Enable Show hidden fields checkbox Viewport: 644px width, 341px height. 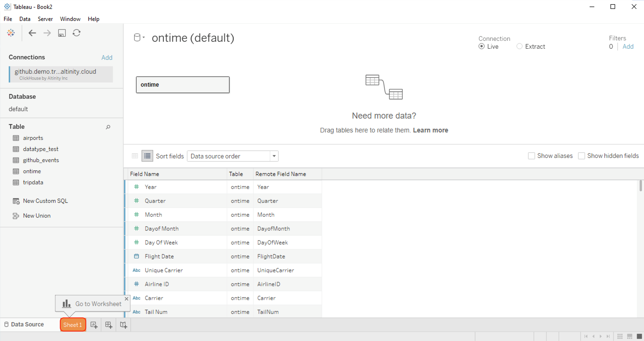582,156
